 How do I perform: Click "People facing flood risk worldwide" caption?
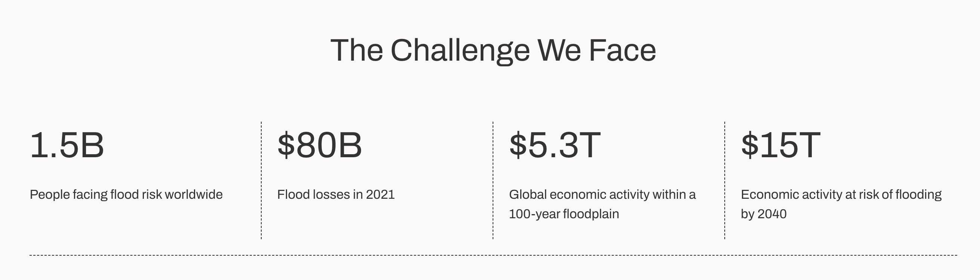(126, 195)
